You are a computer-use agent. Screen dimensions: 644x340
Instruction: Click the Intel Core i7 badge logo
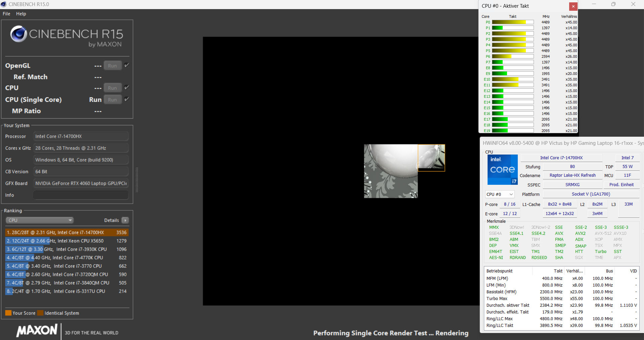pyautogui.click(x=502, y=170)
